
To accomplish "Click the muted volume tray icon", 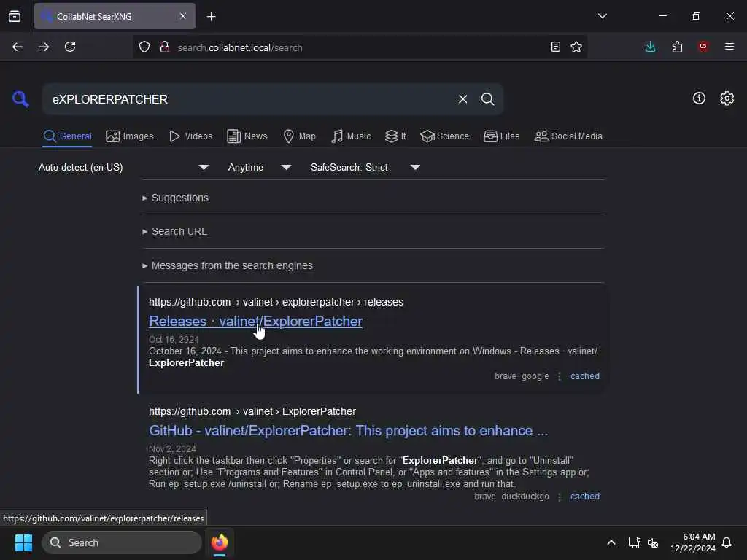I will pos(653,542).
